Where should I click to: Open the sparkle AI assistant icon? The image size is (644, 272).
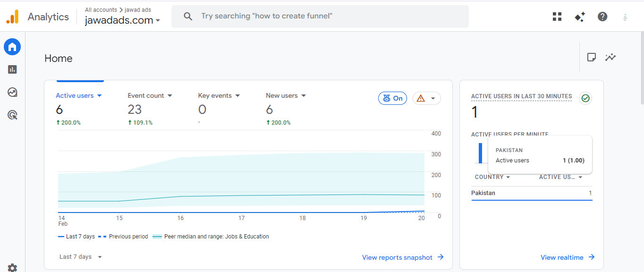[x=580, y=17]
